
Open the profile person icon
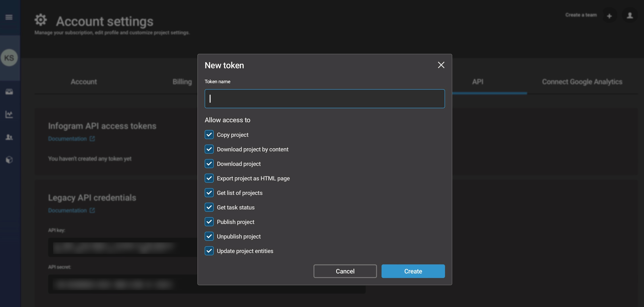click(630, 16)
